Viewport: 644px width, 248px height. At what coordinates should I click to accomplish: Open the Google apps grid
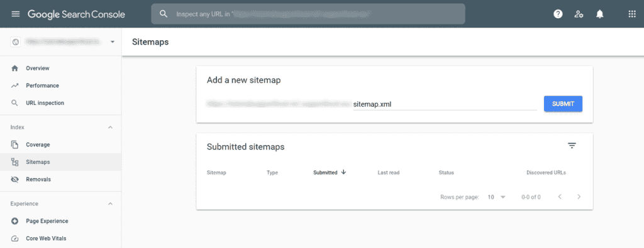click(x=632, y=14)
